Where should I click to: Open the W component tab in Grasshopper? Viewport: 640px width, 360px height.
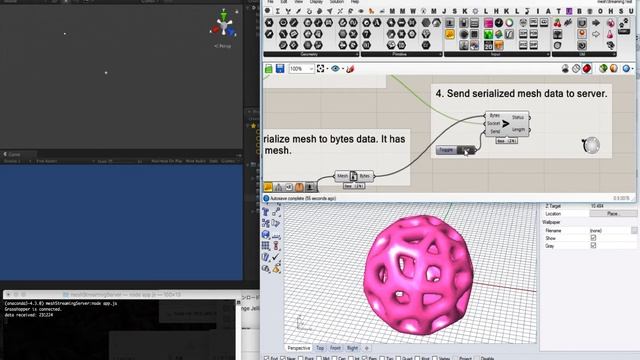[413, 11]
